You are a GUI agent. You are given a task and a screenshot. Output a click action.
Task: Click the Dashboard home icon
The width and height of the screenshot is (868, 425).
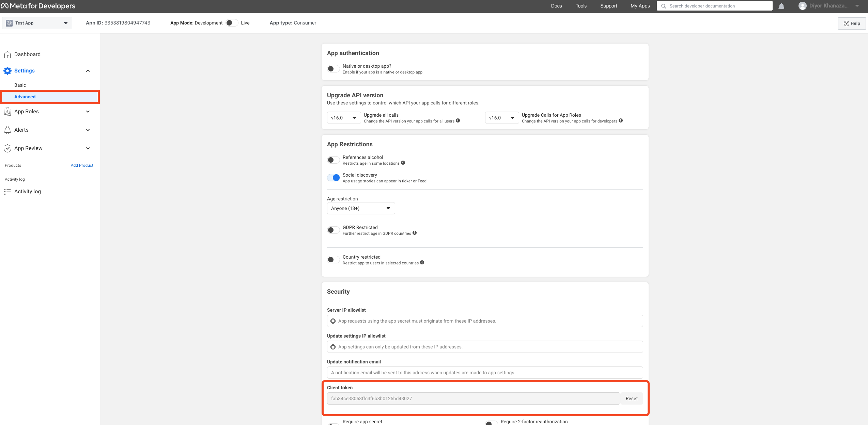click(x=7, y=54)
